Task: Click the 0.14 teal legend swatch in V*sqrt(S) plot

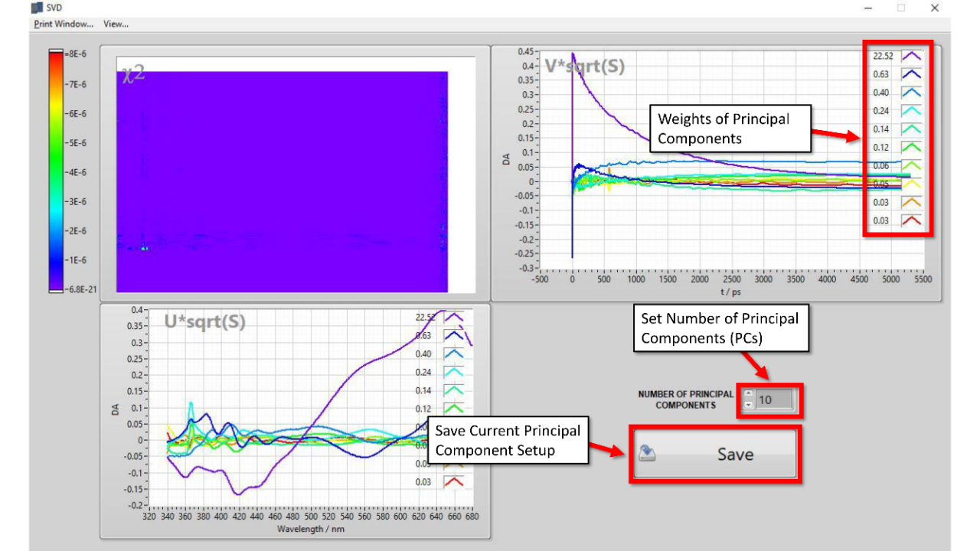Action: (x=912, y=129)
